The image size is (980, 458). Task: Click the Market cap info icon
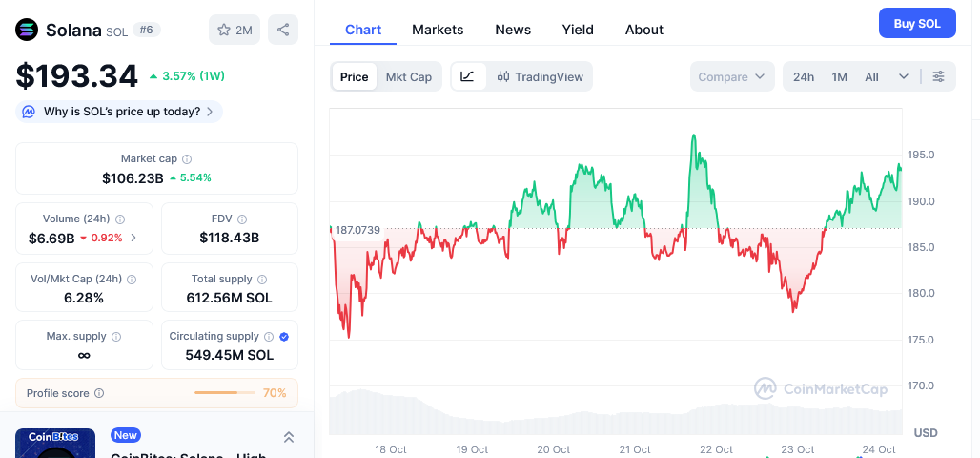[187, 159]
